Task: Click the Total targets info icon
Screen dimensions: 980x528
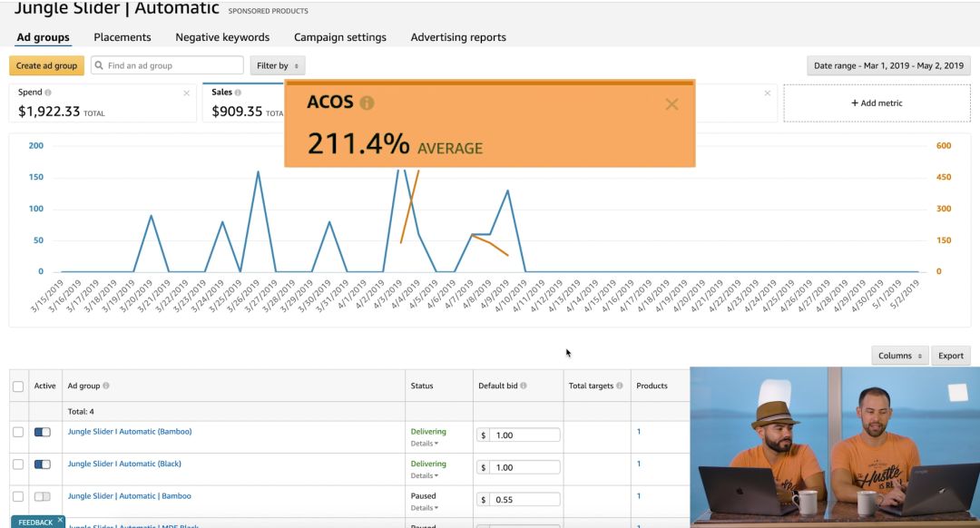Action: tap(620, 386)
